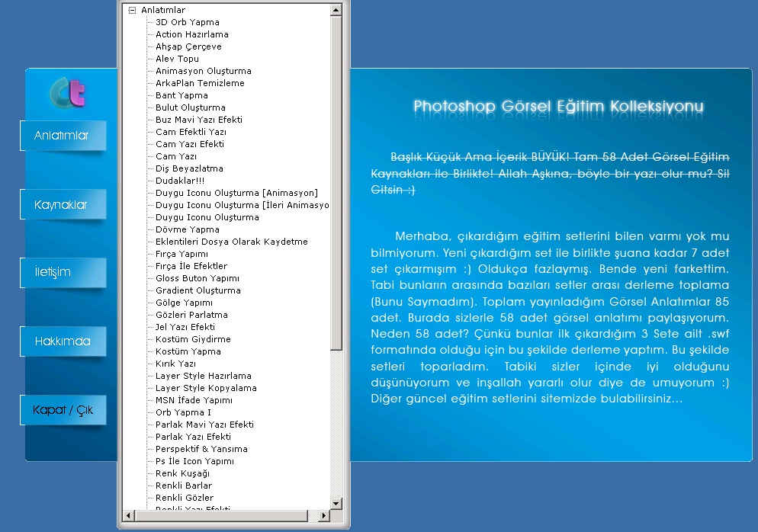Open MSN İfade Yapımı tutorial
The image size is (758, 532).
tap(194, 400)
